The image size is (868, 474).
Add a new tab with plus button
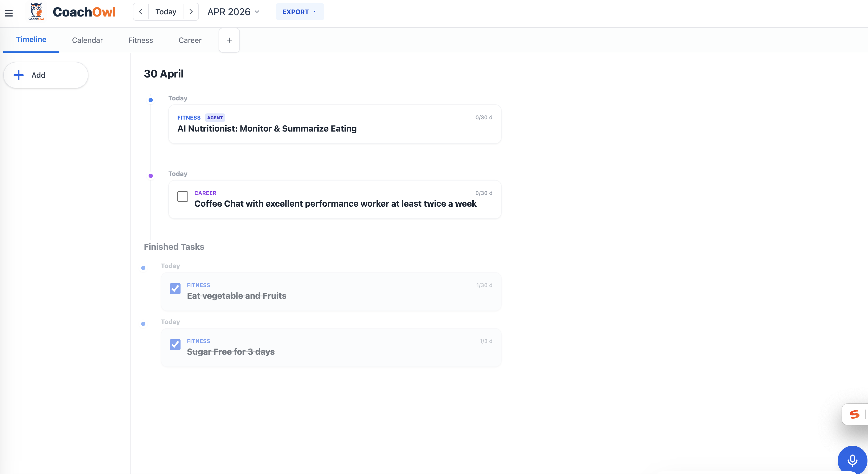tap(229, 40)
